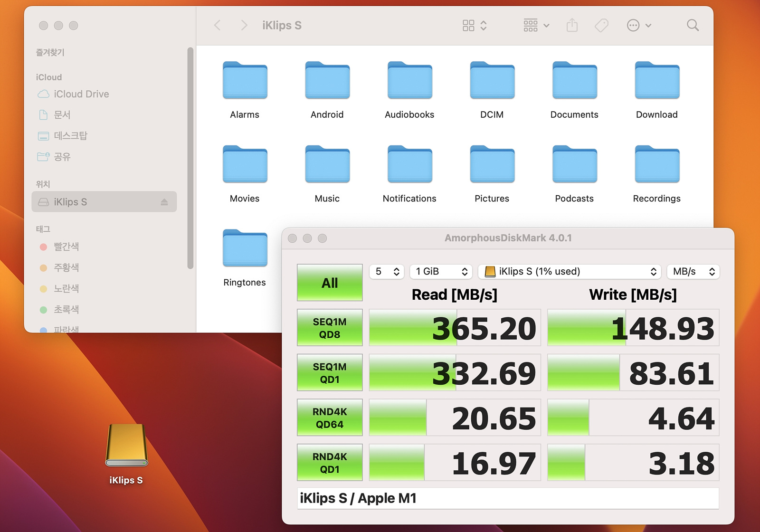
Task: Click the 태그 sidebar heading
Action: point(43,229)
